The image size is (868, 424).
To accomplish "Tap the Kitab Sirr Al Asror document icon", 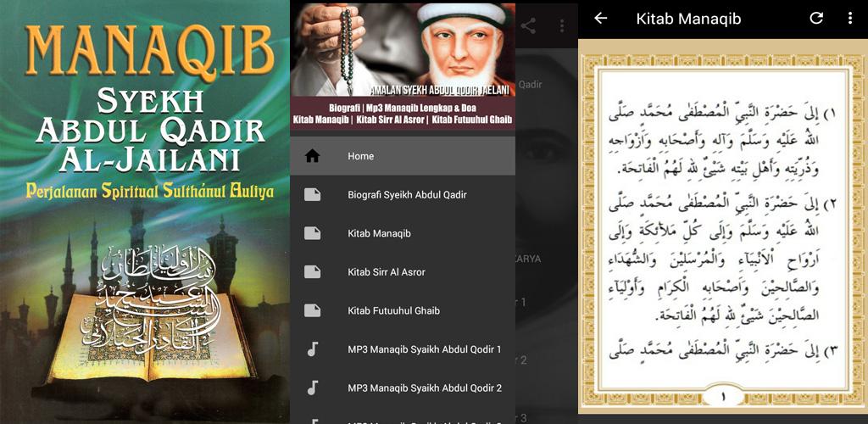I will pyautogui.click(x=312, y=271).
